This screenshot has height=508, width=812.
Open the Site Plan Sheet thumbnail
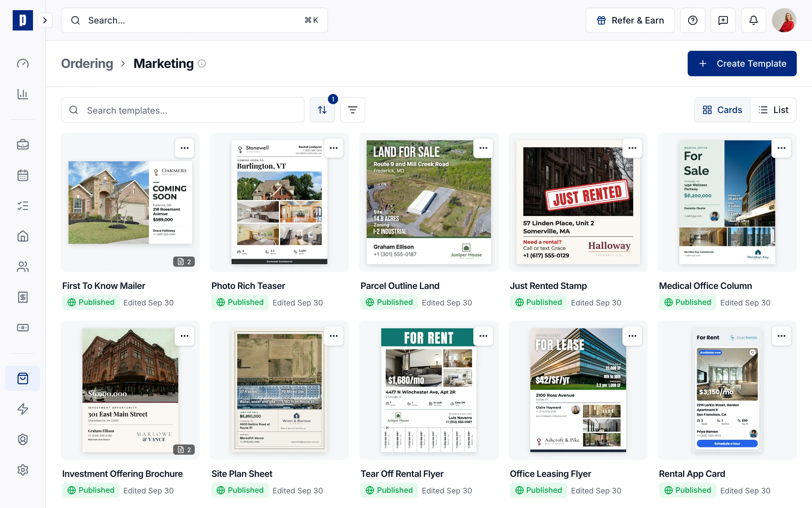pos(279,390)
